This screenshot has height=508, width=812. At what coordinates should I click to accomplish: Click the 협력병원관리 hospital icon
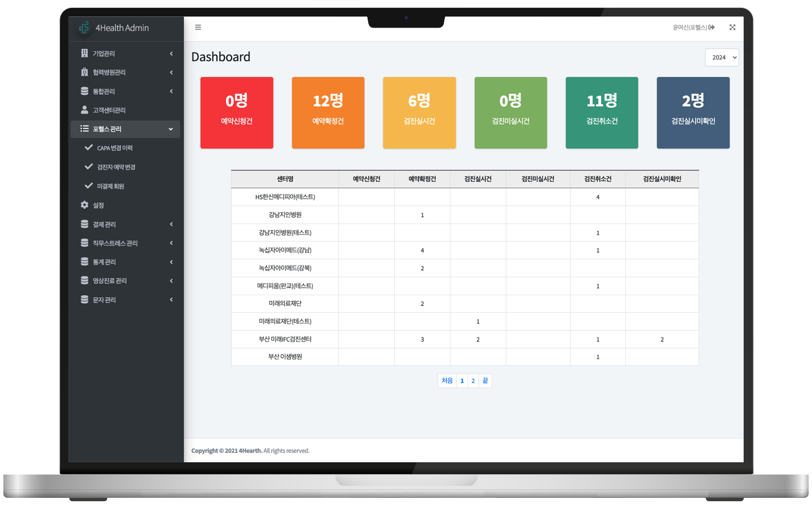tap(85, 72)
